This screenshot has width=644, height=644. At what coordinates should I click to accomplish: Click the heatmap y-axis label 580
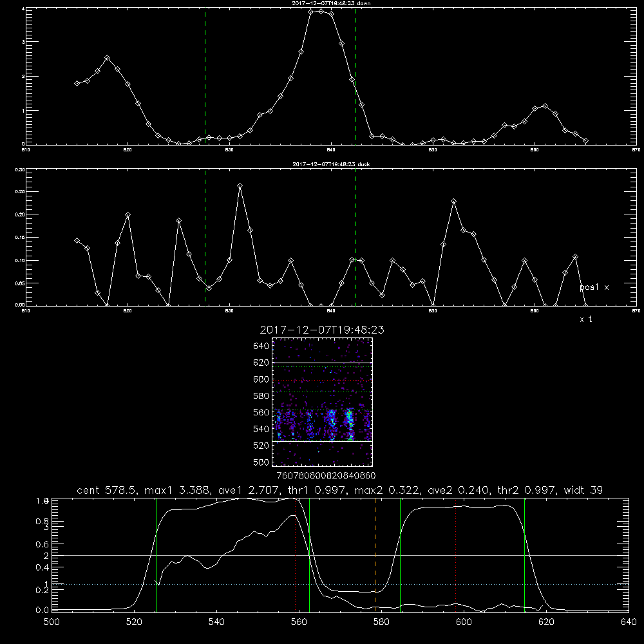point(261,395)
